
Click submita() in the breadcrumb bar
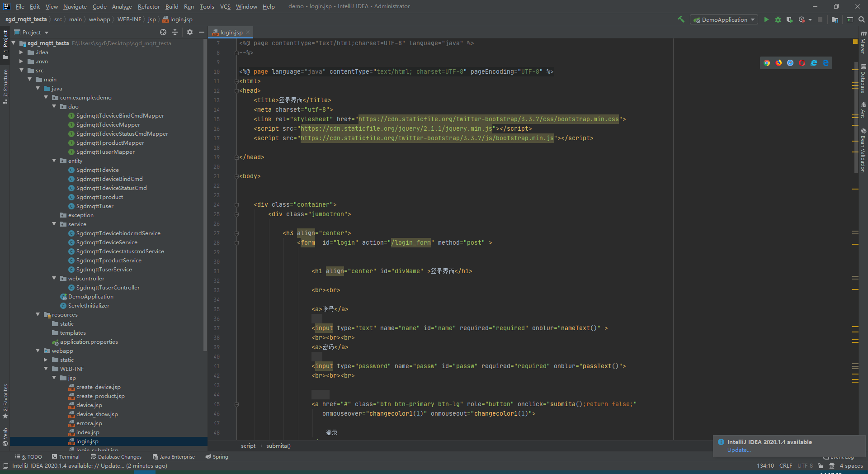click(278, 446)
